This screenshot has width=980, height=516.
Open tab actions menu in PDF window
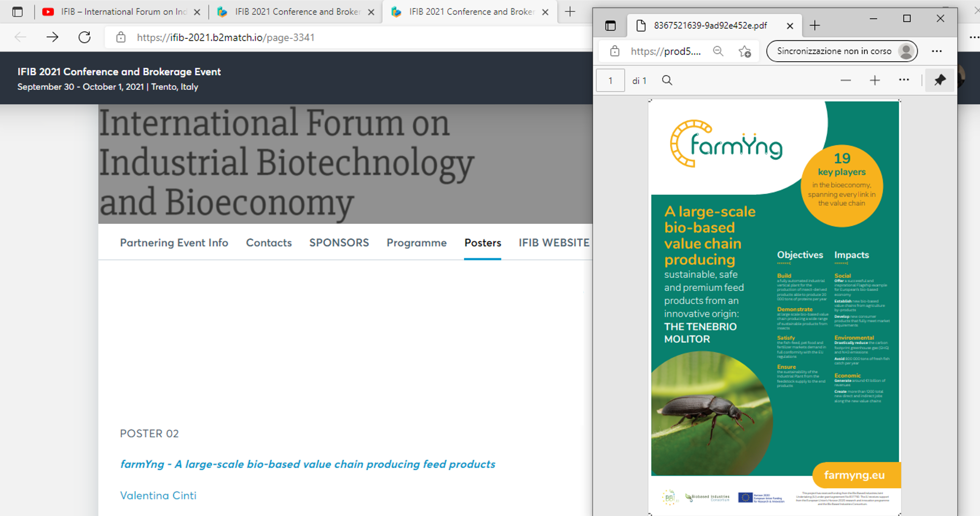click(x=610, y=25)
